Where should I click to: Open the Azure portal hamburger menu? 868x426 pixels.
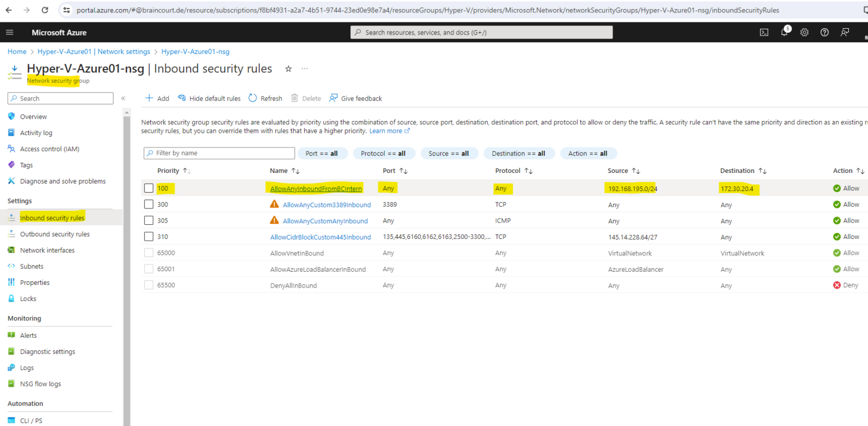(9, 32)
